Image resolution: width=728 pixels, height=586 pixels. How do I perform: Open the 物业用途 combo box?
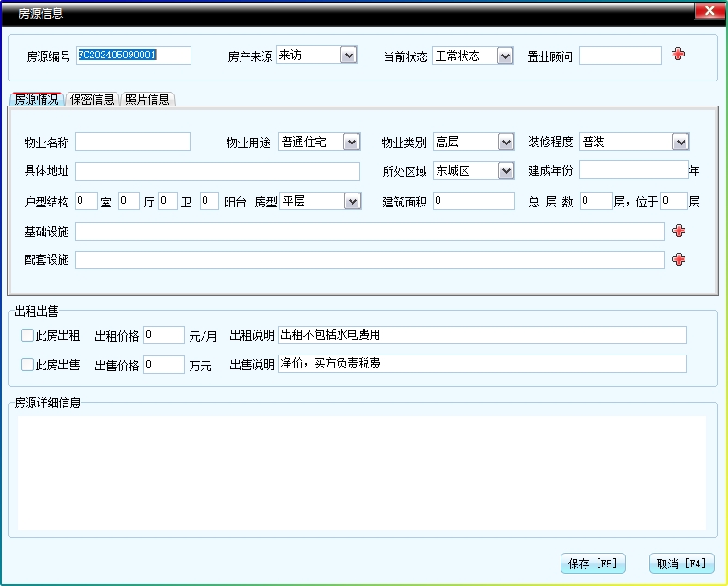click(x=352, y=142)
